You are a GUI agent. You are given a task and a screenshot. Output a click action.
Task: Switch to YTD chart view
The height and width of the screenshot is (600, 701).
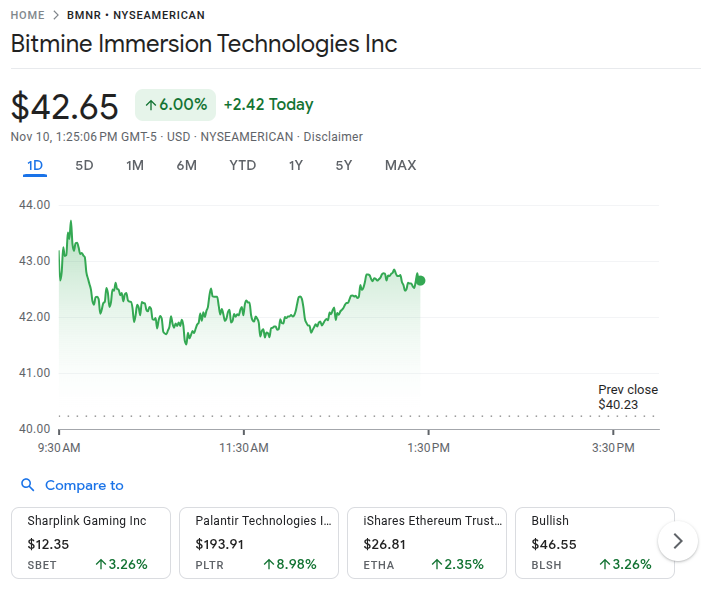pos(242,165)
